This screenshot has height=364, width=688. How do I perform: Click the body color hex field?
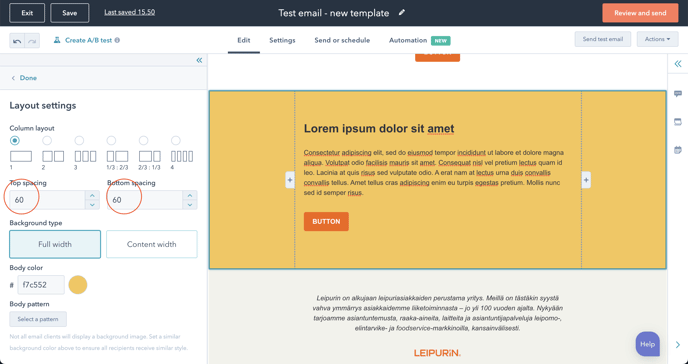(41, 285)
